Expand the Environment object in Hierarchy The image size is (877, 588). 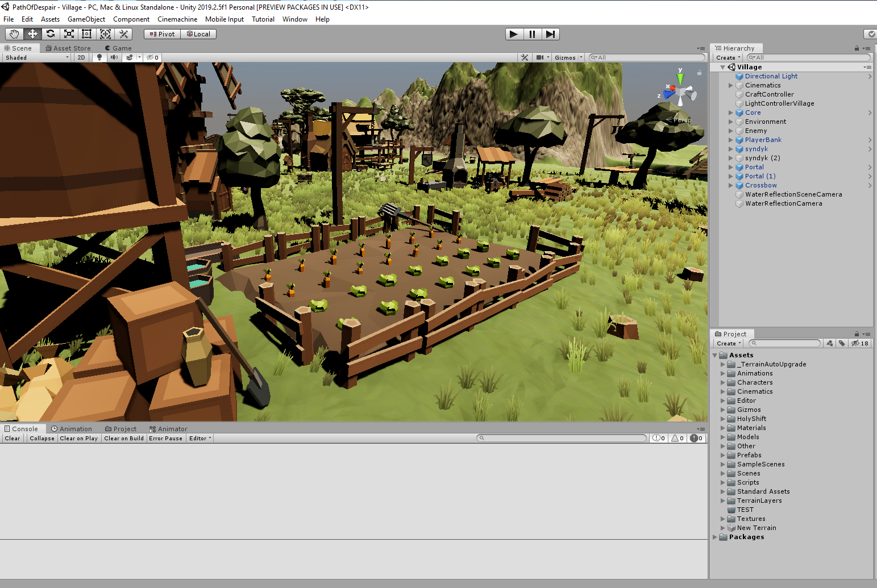click(x=731, y=122)
